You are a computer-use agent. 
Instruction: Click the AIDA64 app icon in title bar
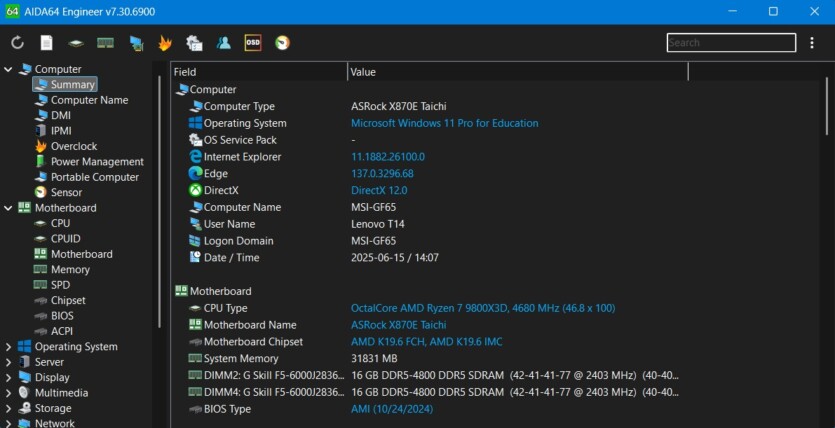tap(12, 11)
